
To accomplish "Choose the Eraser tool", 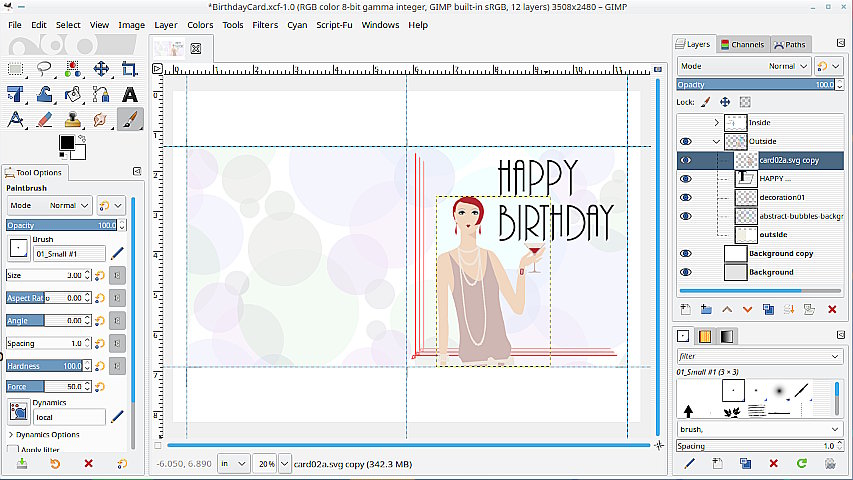I will (44, 119).
